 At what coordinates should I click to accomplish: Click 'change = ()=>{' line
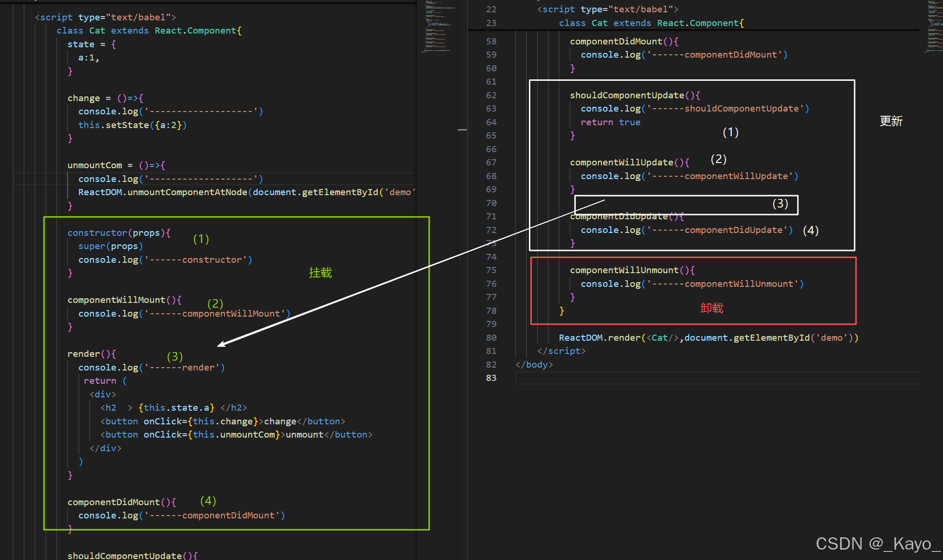105,98
